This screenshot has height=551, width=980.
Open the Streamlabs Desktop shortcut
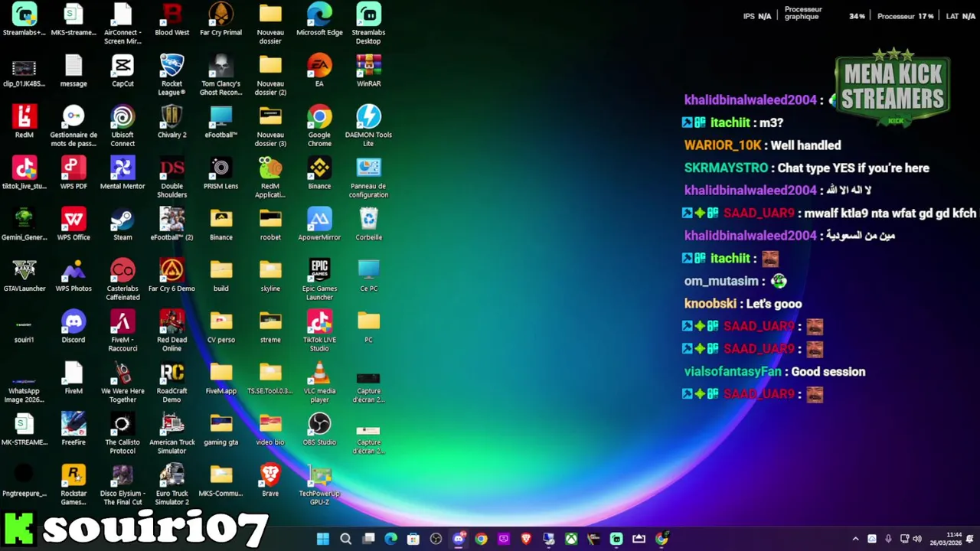[x=368, y=24]
